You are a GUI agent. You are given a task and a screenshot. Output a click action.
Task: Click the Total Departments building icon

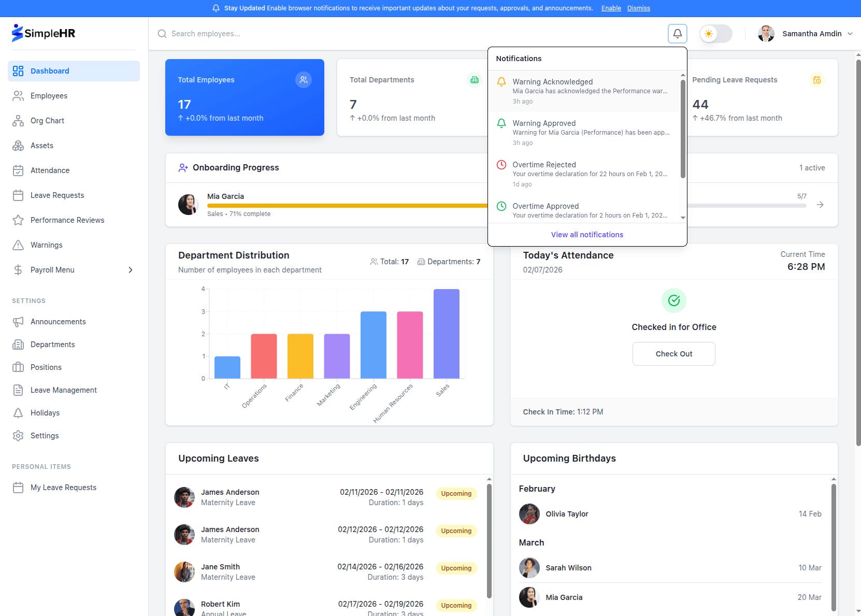point(474,80)
